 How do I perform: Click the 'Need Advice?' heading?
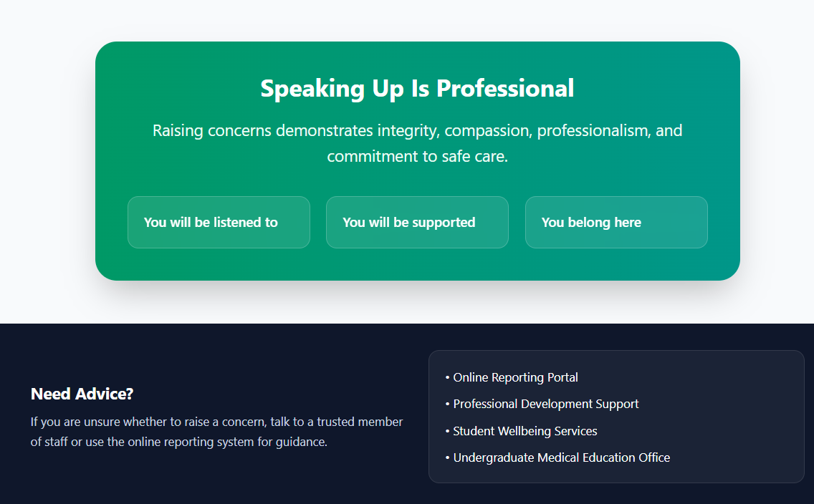click(82, 394)
